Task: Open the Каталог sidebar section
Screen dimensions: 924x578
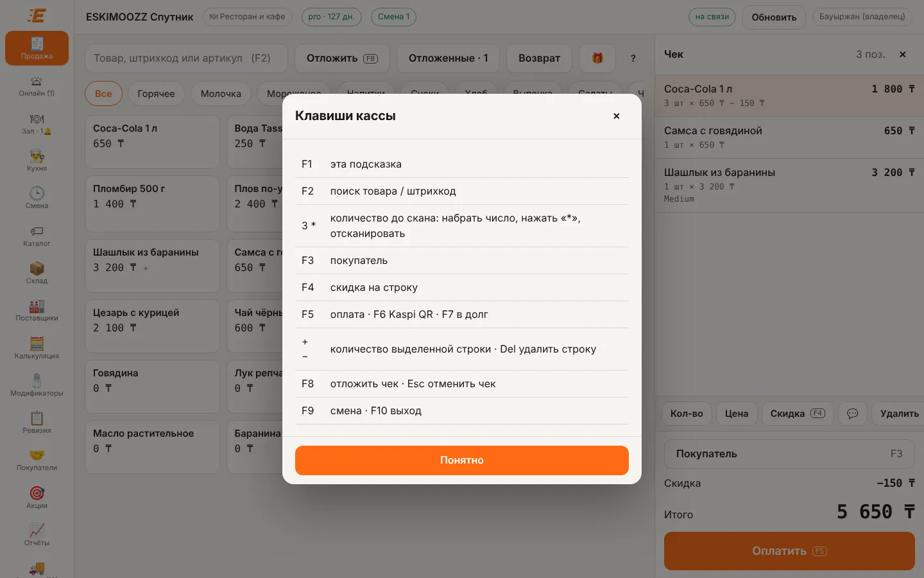Action: pos(37,236)
